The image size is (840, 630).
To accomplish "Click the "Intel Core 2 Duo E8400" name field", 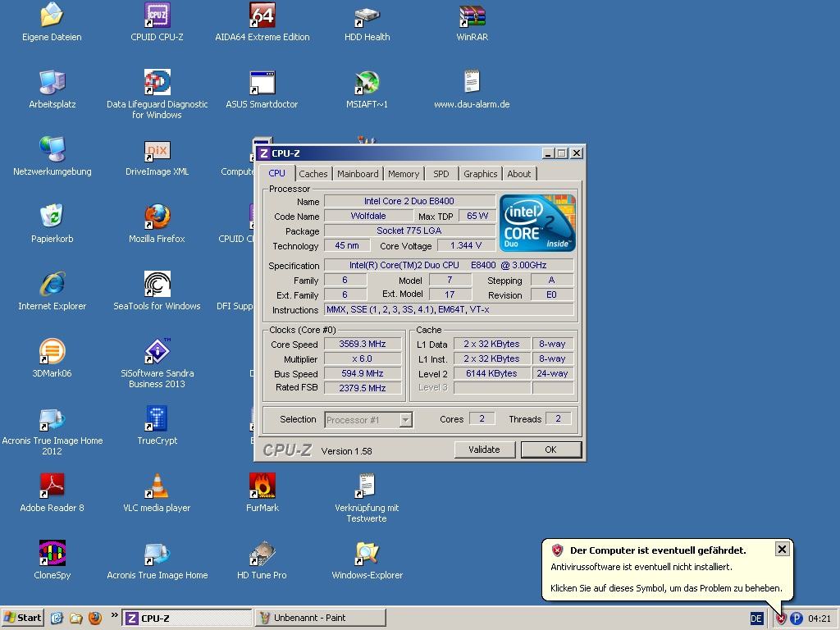I will [x=409, y=201].
